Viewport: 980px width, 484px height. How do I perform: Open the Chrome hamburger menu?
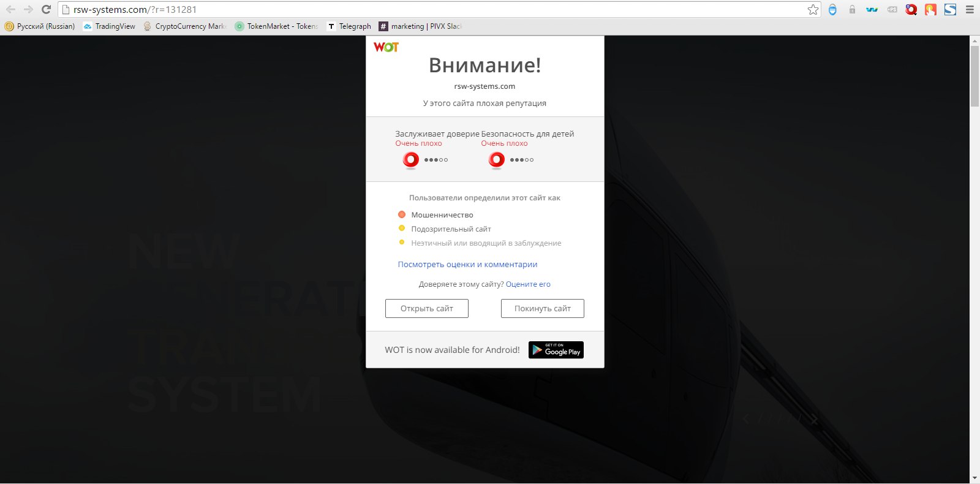tap(970, 9)
